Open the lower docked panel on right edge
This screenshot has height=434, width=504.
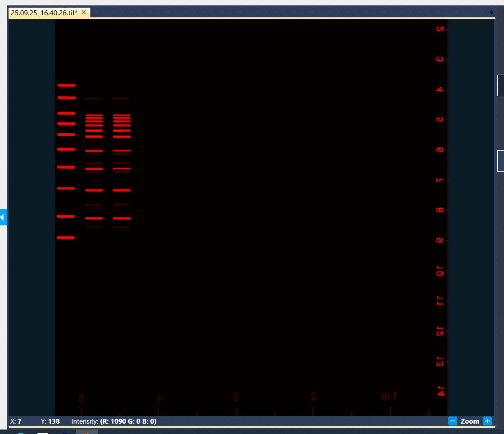[x=500, y=161]
